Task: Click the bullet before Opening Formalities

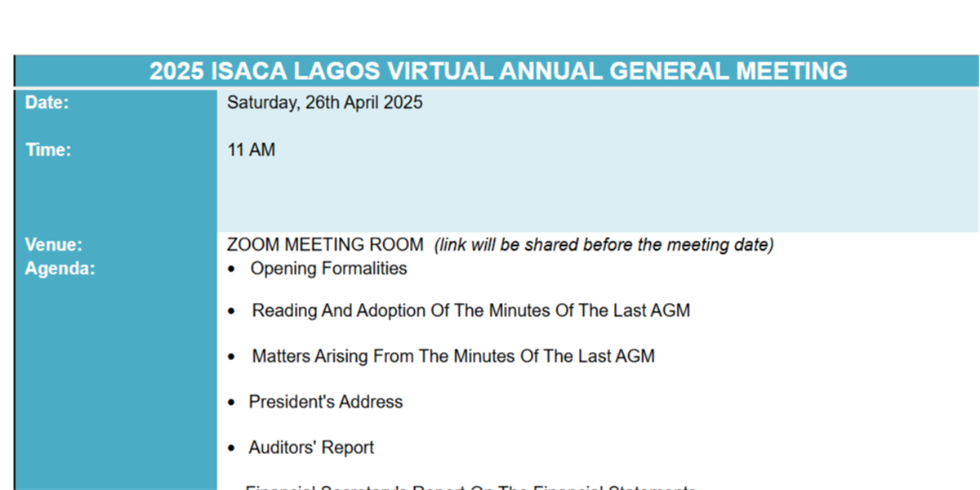Action: (233, 269)
